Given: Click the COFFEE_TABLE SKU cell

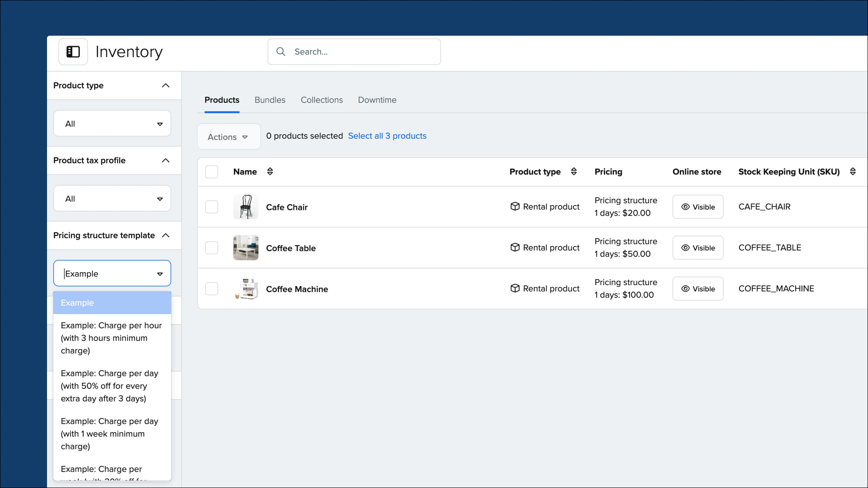Looking at the screenshot, I should click(x=770, y=248).
